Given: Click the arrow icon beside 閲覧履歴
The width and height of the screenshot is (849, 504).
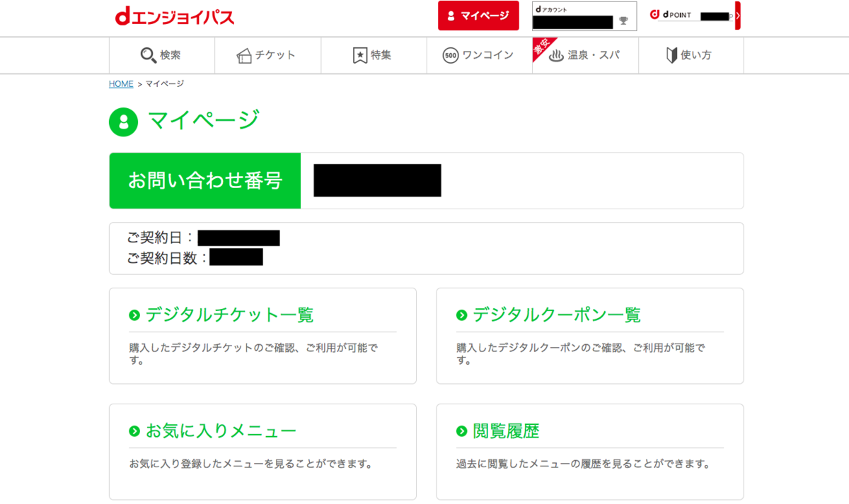Looking at the screenshot, I should (x=462, y=431).
